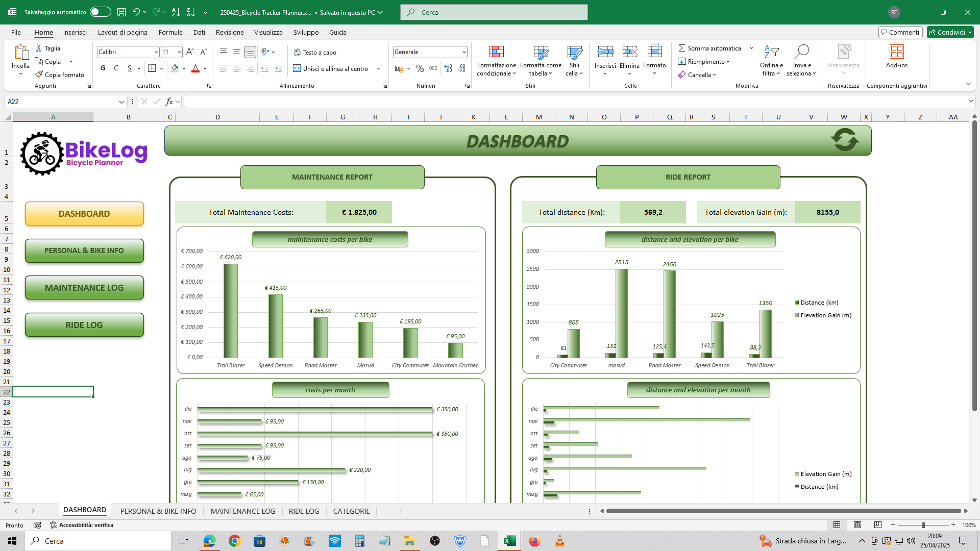Click the green RIDE LOG button
The height and width of the screenshot is (551, 980).
click(x=84, y=325)
